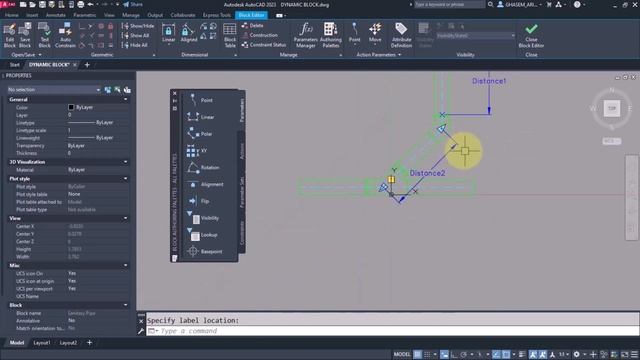The image size is (640, 360).
Task: Collapse the General properties section
Action: 125,100
